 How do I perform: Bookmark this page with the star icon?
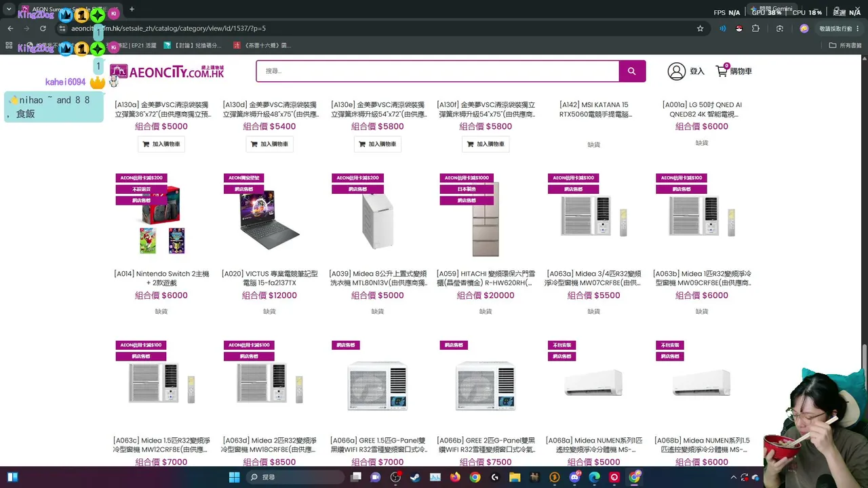[700, 28]
